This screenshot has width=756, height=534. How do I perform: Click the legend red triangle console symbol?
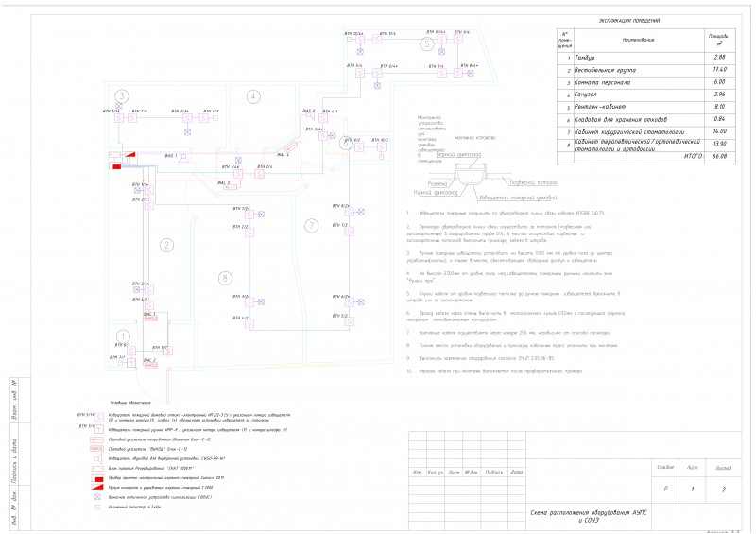click(x=98, y=487)
